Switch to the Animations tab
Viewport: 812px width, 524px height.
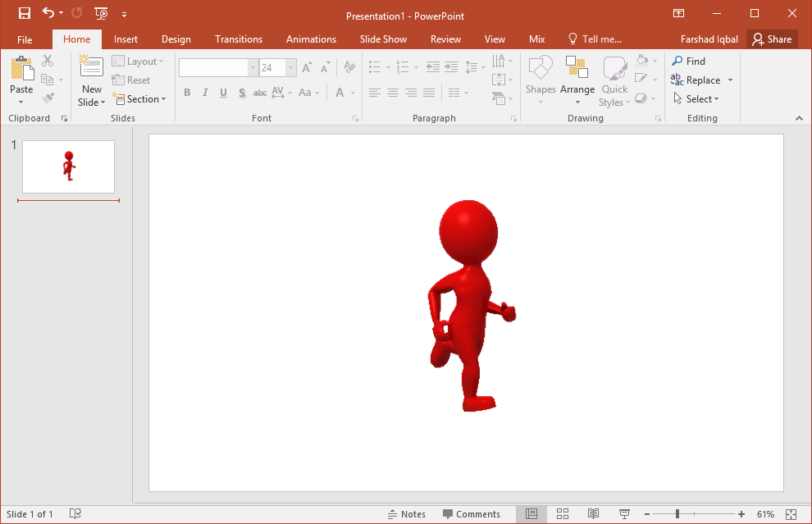[311, 39]
